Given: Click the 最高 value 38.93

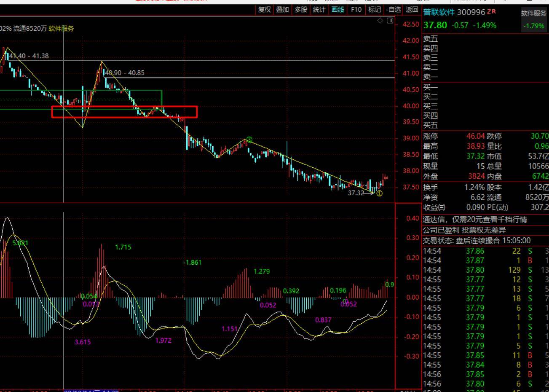Looking at the screenshot, I should [476, 146].
